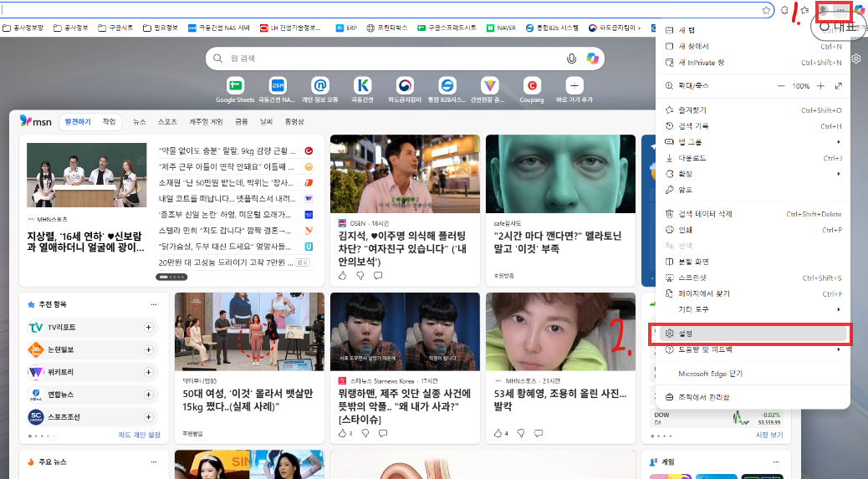Open the 건설현장 quick link tile
This screenshot has height=479, width=868.
pyautogui.click(x=489, y=89)
